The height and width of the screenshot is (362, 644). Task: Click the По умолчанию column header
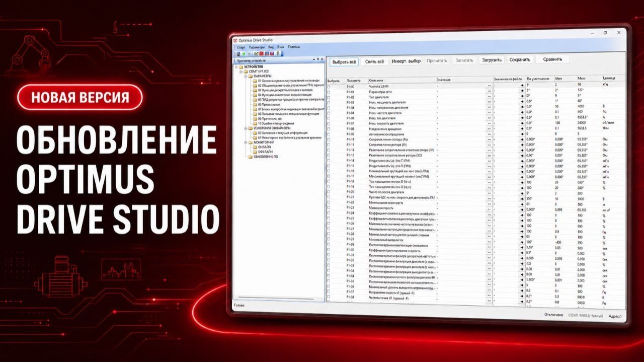[540, 79]
